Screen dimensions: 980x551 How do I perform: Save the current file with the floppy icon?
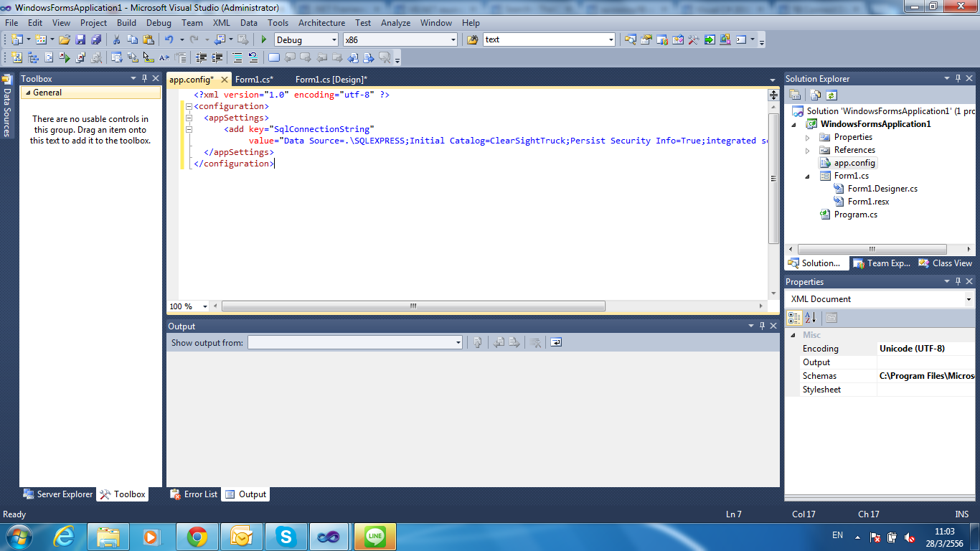(x=80, y=39)
